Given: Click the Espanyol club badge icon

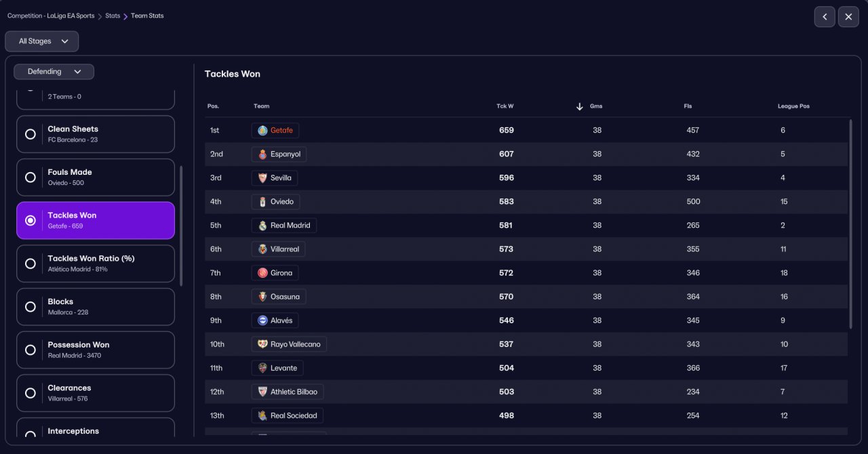Looking at the screenshot, I should point(262,154).
